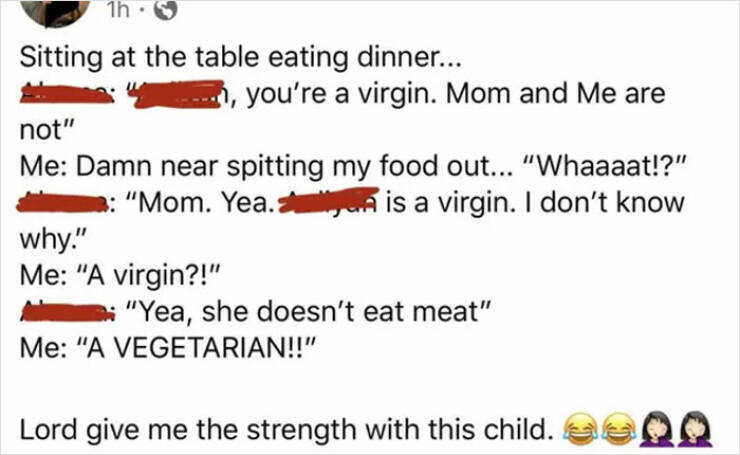The image size is (740, 455).
Task: Open the 1h post timestamp
Action: 118,10
